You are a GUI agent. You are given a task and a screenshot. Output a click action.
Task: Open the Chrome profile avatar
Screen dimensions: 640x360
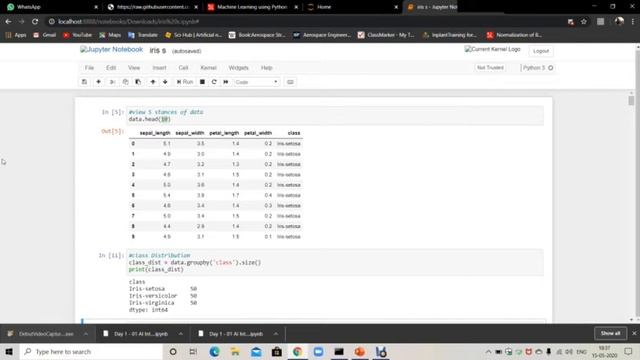coord(619,21)
